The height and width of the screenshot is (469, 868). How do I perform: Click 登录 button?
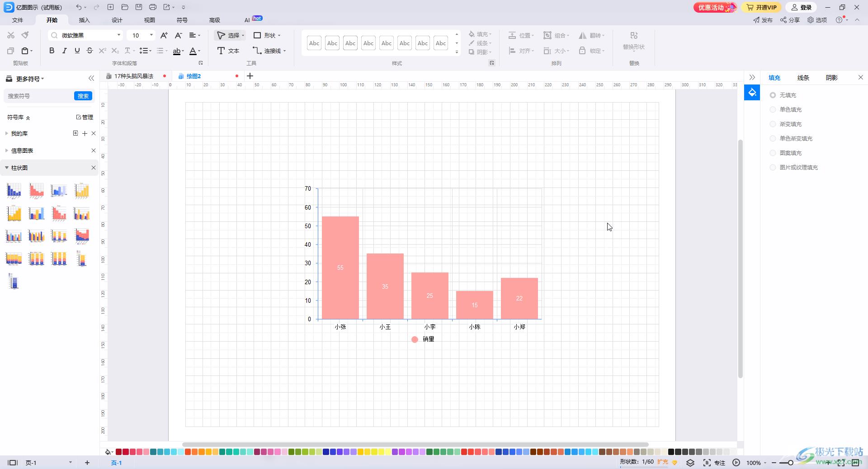801,7
